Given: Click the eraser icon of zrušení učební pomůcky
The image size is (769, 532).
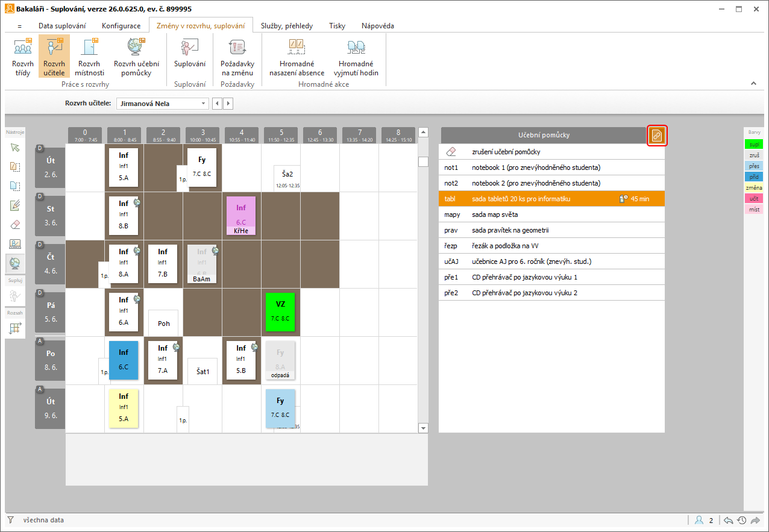Looking at the screenshot, I should pyautogui.click(x=451, y=152).
